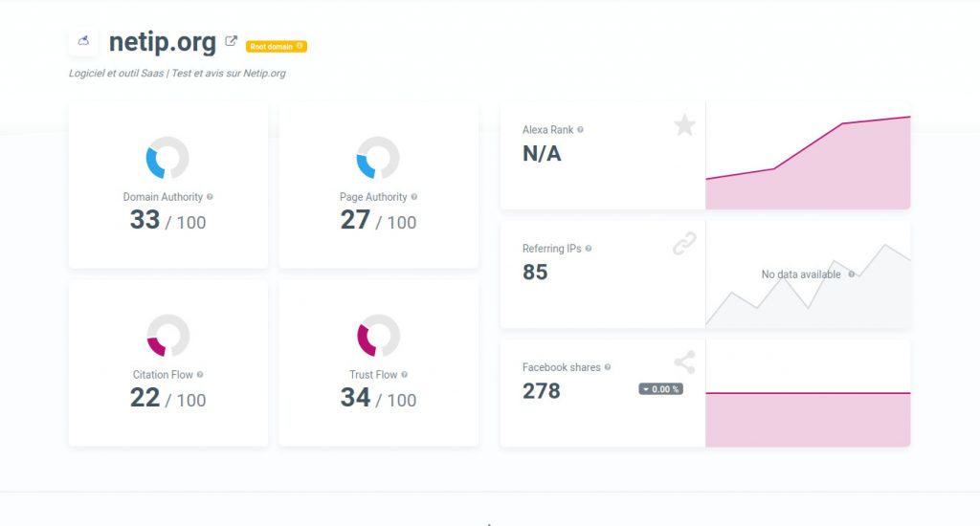Image resolution: width=980 pixels, height=526 pixels.
Task: Click the 0.00 % change badge
Action: (x=660, y=389)
